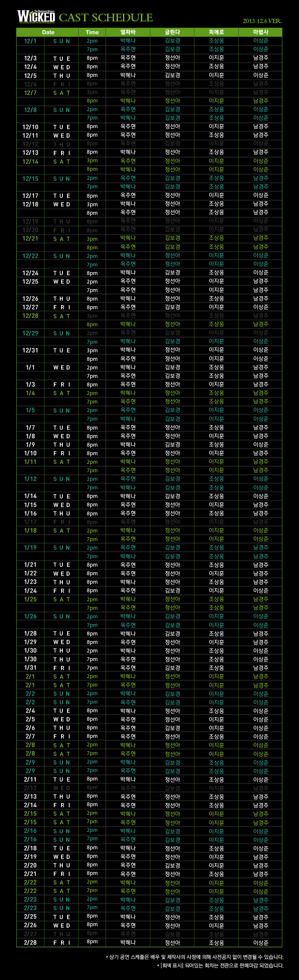The width and height of the screenshot is (299, 980).
Task: Click the 12/3 date cell
Action: [x=30, y=59]
